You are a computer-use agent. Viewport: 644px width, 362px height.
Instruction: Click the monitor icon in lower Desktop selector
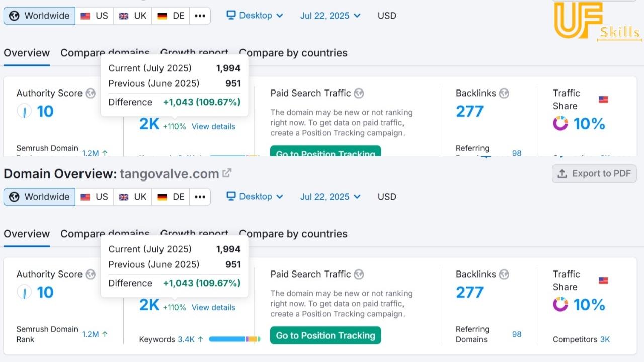pos(231,196)
